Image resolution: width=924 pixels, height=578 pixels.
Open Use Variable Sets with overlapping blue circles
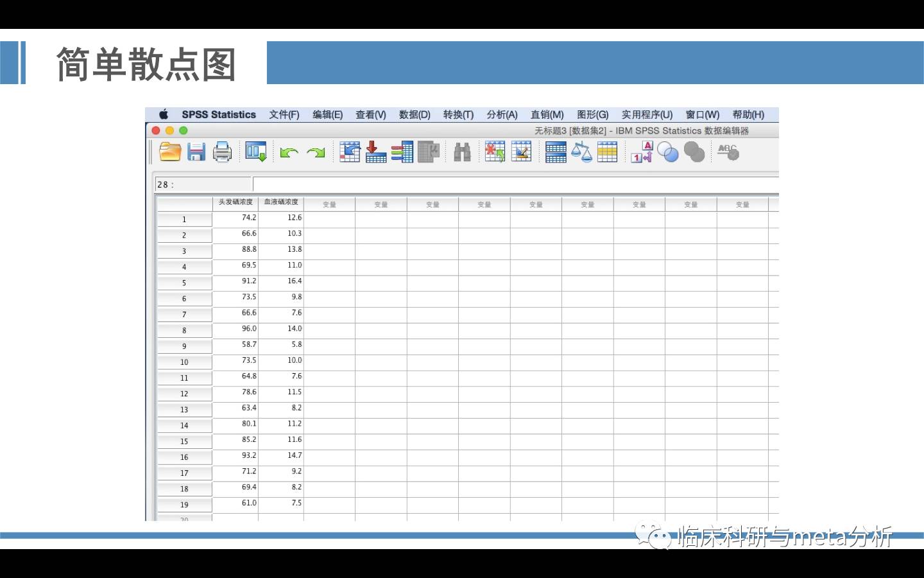pyautogui.click(x=668, y=153)
